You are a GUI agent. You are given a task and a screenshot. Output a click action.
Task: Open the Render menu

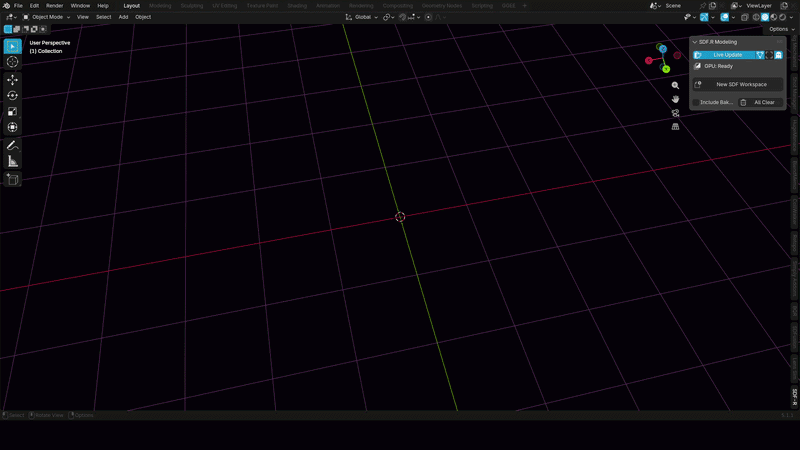(55, 6)
